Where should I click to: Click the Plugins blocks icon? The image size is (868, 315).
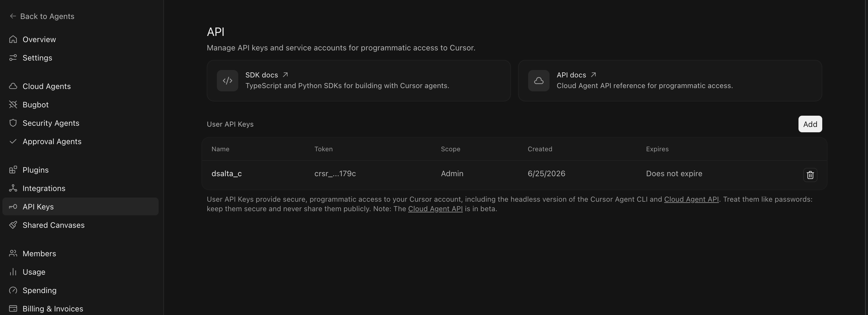[x=13, y=170]
